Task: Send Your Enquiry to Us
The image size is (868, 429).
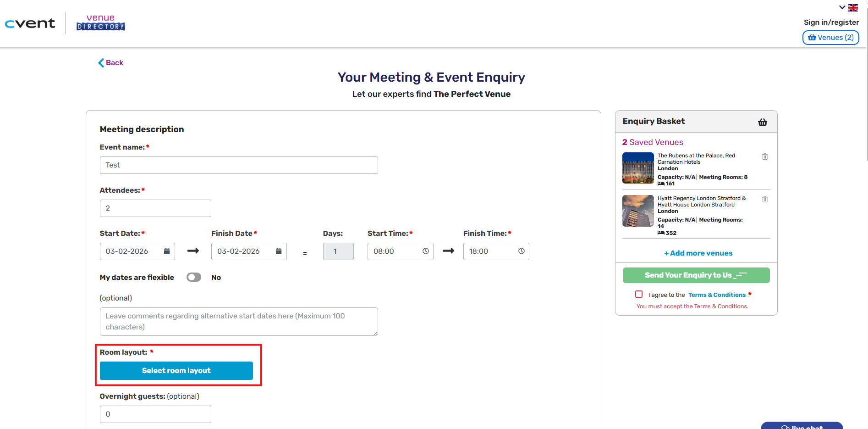Action: click(x=696, y=275)
